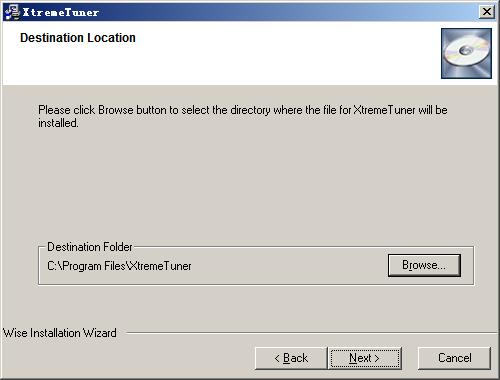Click the XtremeTuner title bar text
The image size is (500, 380).
(61, 13)
